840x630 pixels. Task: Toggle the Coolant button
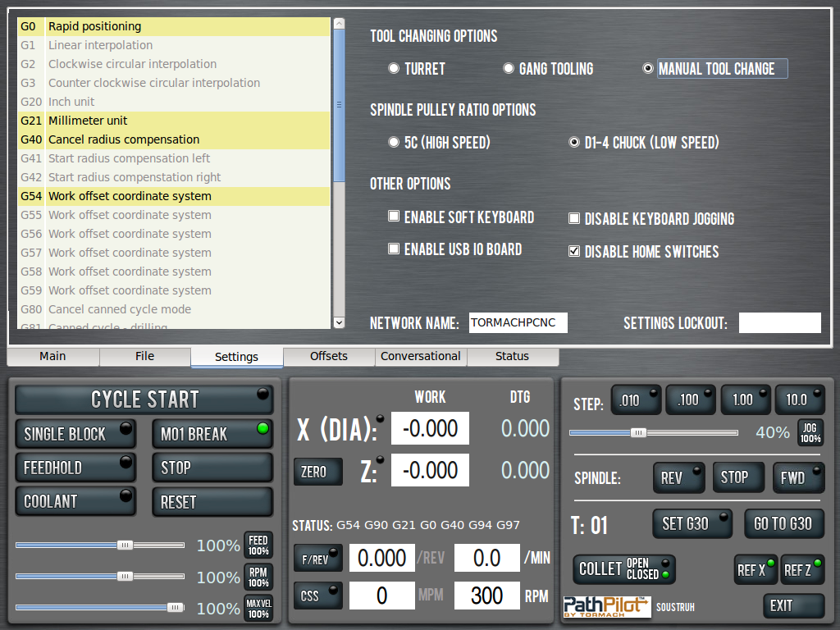(75, 501)
